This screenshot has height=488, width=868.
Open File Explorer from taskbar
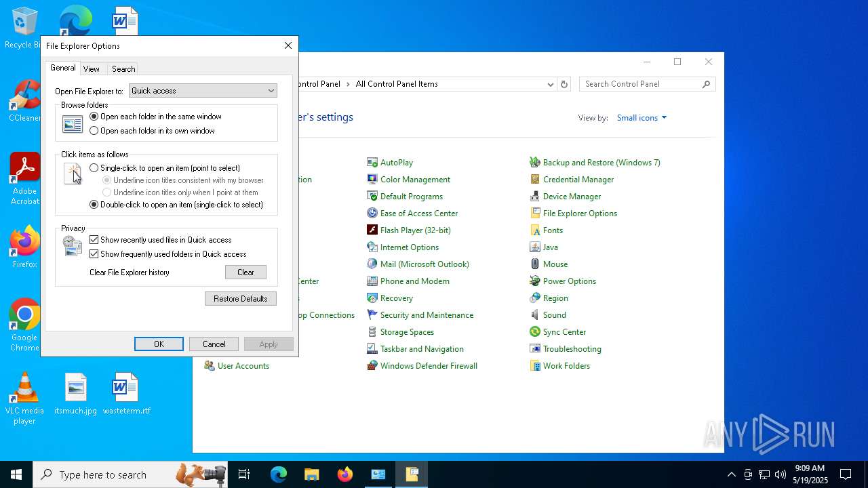tap(312, 474)
